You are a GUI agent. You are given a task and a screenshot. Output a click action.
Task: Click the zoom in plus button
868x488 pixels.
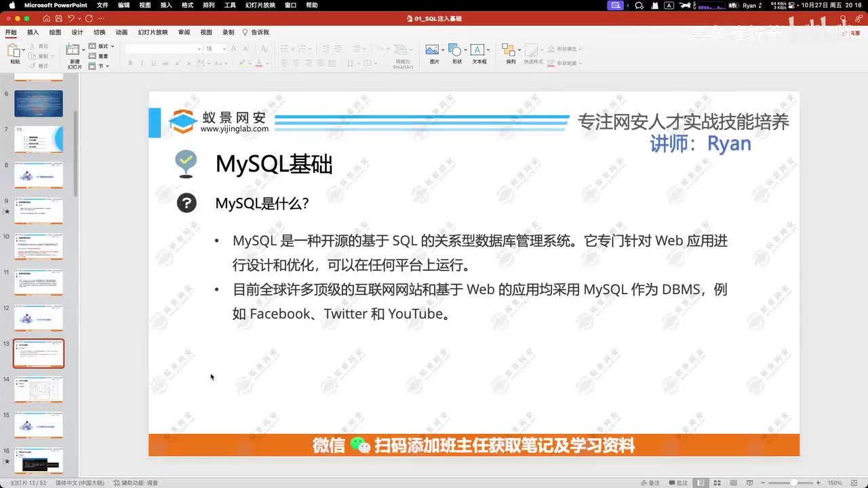click(x=818, y=483)
